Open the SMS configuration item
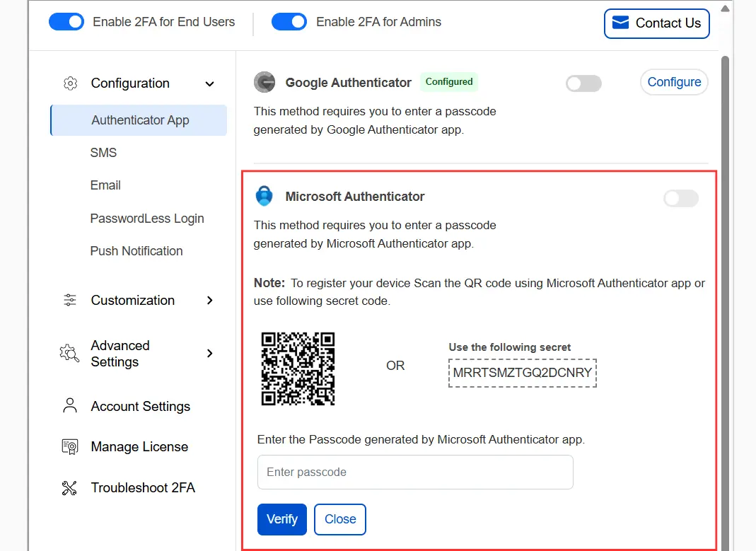 [104, 153]
